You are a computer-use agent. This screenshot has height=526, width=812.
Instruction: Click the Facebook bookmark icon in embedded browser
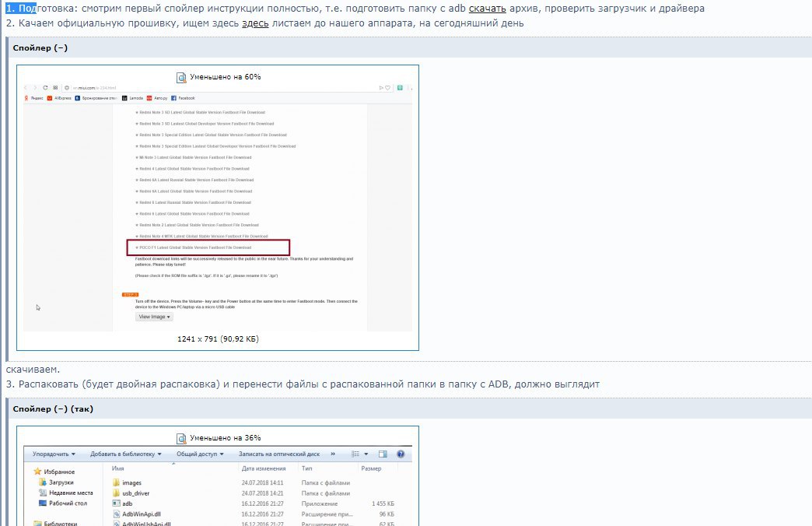(x=173, y=98)
